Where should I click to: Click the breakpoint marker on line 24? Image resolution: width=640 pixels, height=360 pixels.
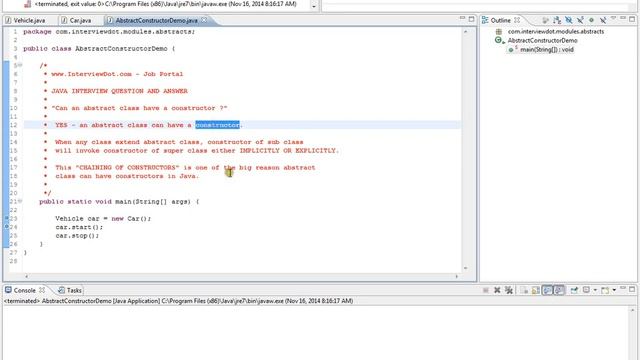[7, 227]
